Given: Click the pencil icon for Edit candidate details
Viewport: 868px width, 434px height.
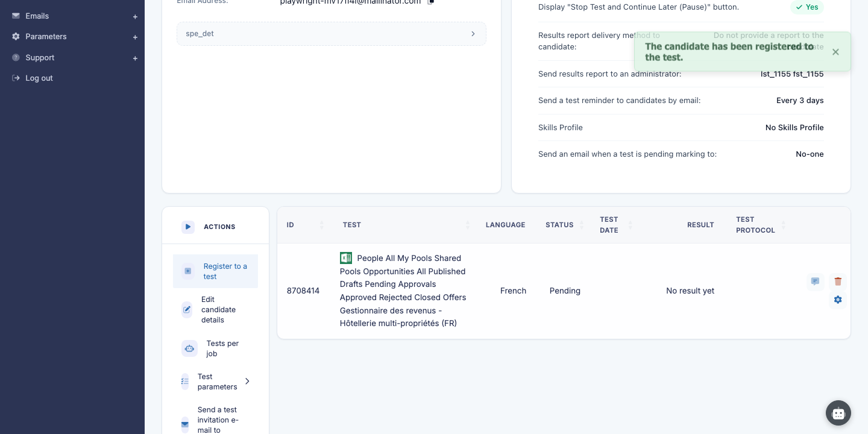Looking at the screenshot, I should pyautogui.click(x=187, y=310).
